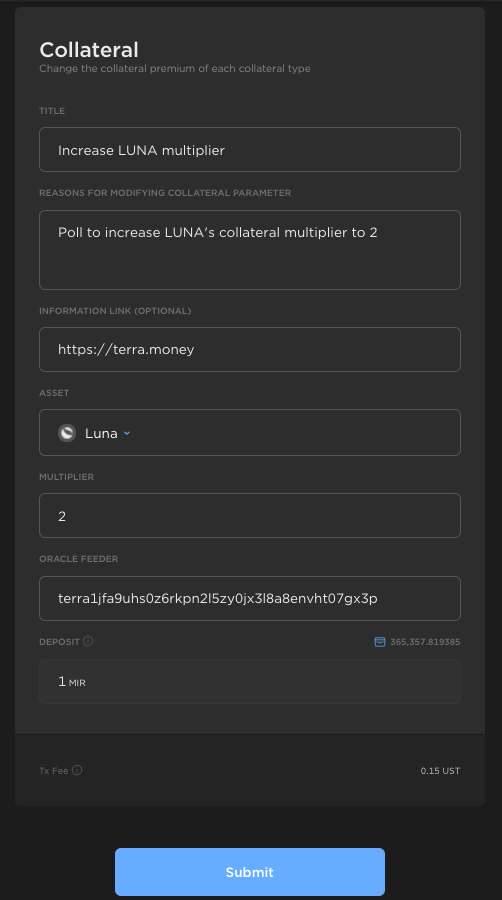This screenshot has width=502, height=900.
Task: Expand the asset dropdown chevron next to Luna
Action: (x=127, y=433)
